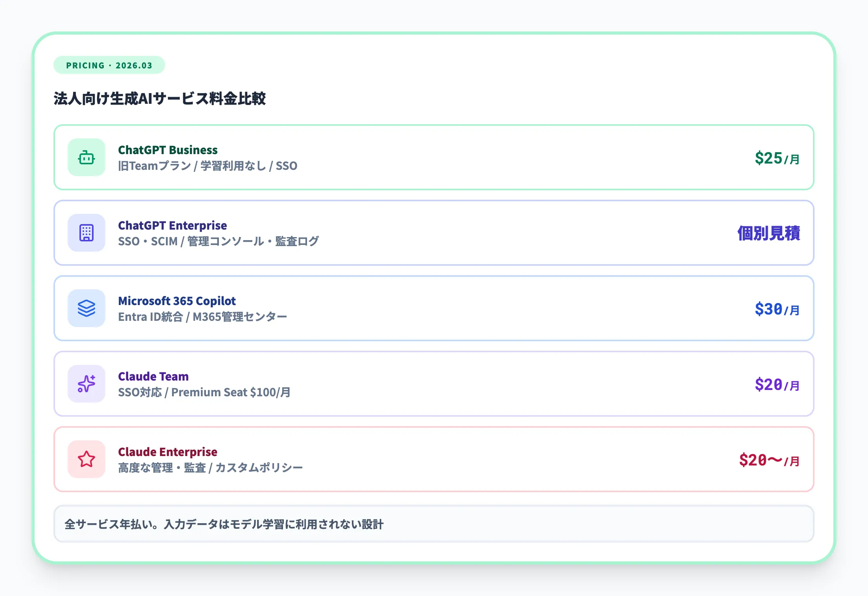Click the $20〜/月 price of Claude Enterprise
868x596 pixels.
(x=769, y=460)
